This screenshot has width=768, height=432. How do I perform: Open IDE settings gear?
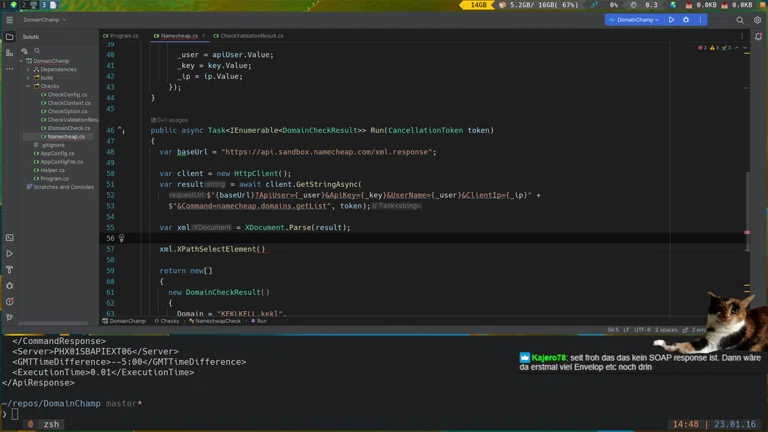coord(757,20)
